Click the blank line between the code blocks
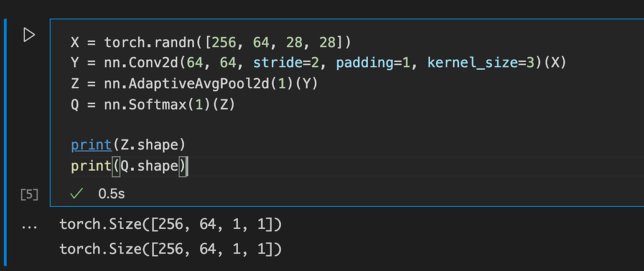 tap(249, 124)
